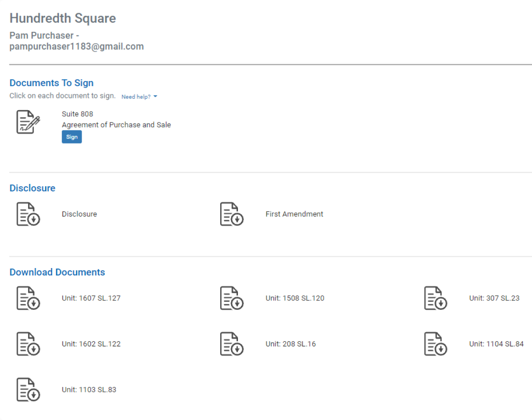Open the First Amendment document link
This screenshot has height=420, width=532.
coord(294,214)
